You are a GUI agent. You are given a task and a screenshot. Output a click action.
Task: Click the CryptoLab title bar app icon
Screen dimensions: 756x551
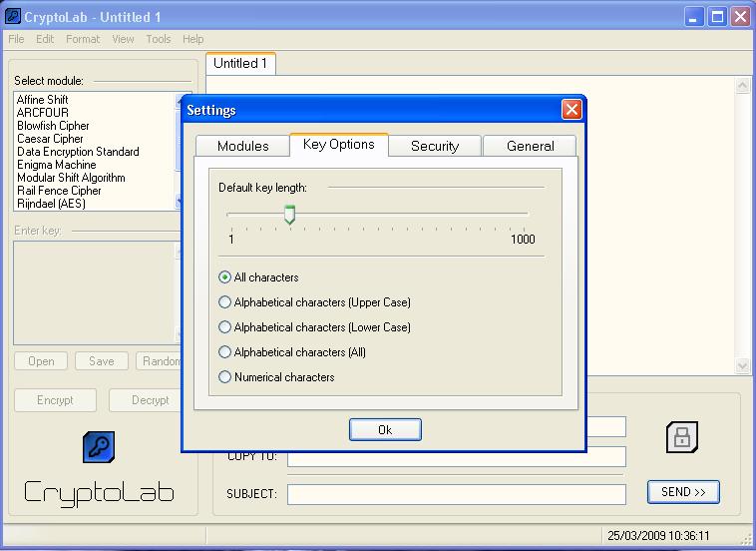[x=13, y=16]
